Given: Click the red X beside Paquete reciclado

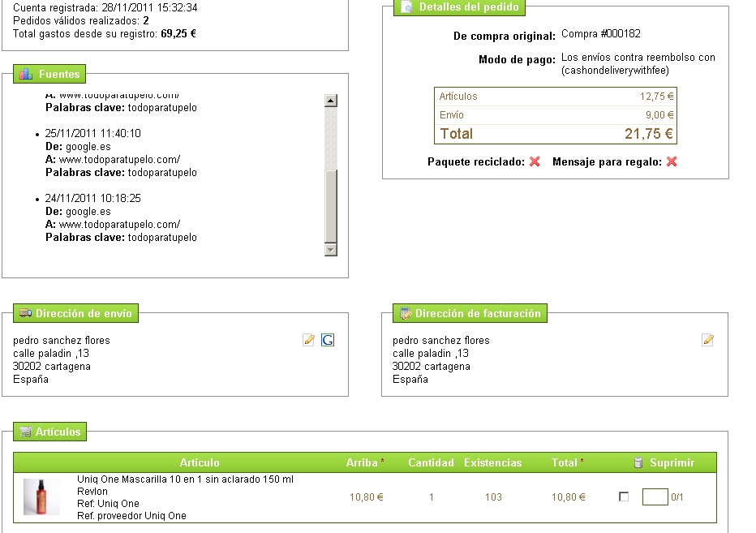Looking at the screenshot, I should pyautogui.click(x=535, y=161).
